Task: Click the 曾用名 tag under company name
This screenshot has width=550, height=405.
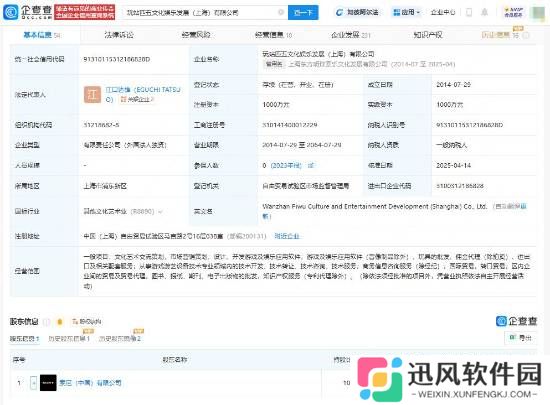Action: 274,64
